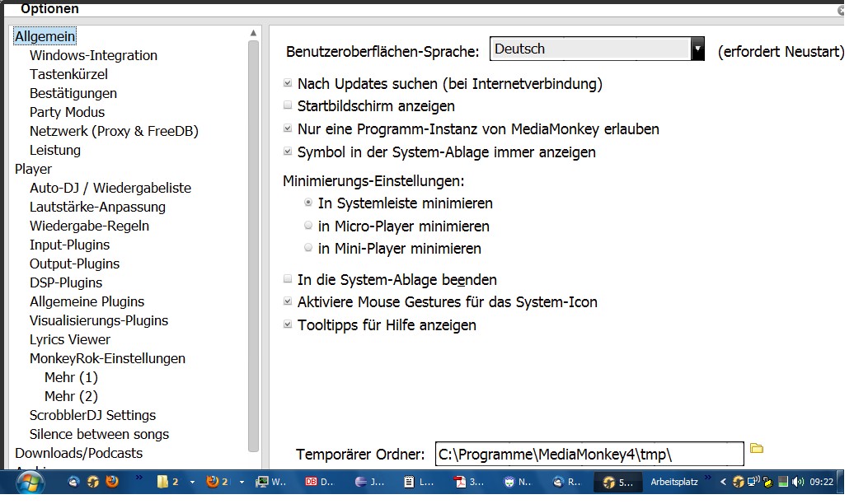Browse for the temporary folder with the folder icon

(757, 449)
